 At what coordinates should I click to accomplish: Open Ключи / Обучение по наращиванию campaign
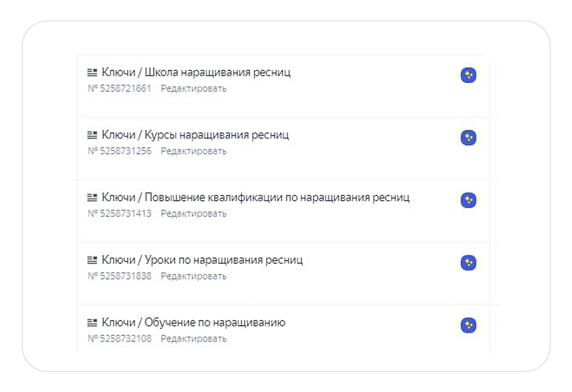pos(194,323)
